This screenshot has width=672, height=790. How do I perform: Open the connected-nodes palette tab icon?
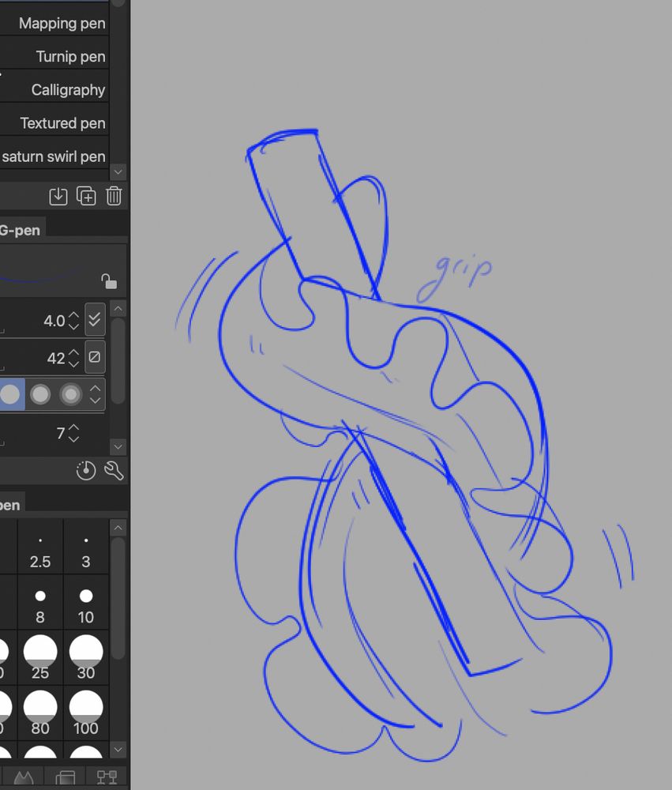pos(107,778)
